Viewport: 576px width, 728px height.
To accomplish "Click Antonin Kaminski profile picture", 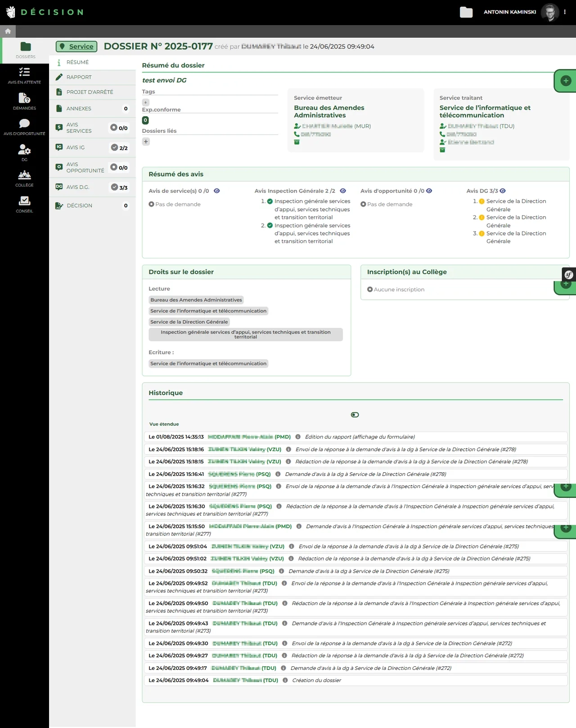I will coord(549,12).
